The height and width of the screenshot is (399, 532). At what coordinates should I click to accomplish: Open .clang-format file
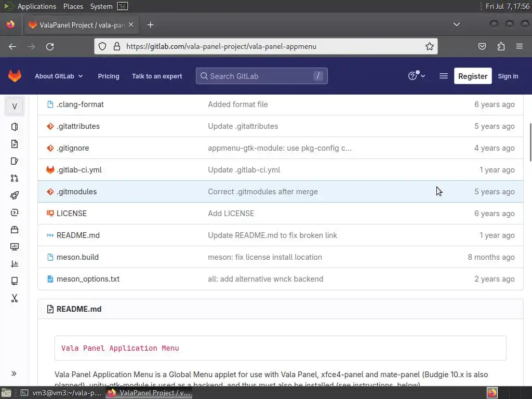80,104
